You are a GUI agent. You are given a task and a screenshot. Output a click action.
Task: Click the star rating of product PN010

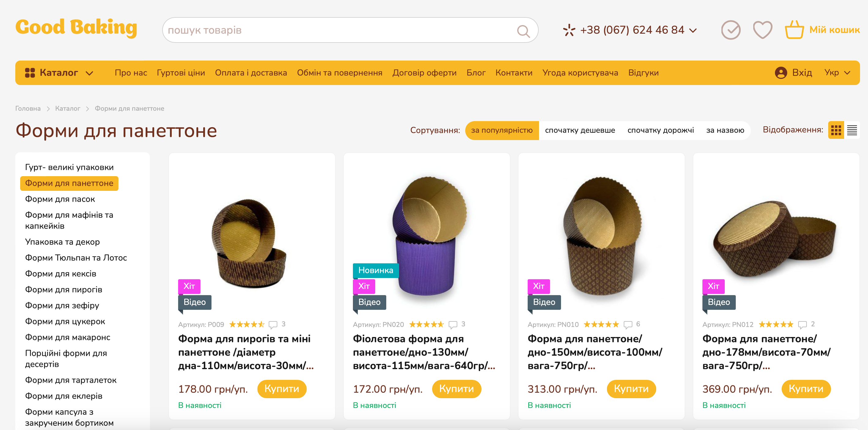601,324
